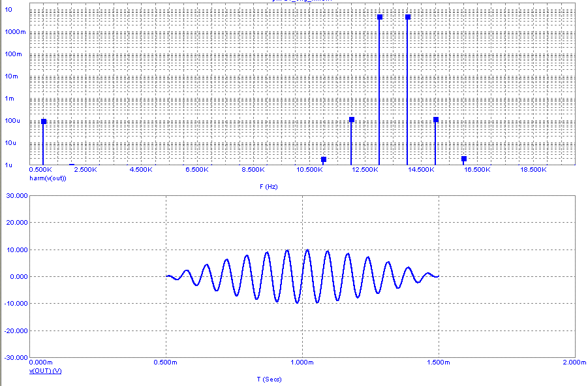
Task: Select the square marker on the 0.500K harmonic
Action: 44,121
